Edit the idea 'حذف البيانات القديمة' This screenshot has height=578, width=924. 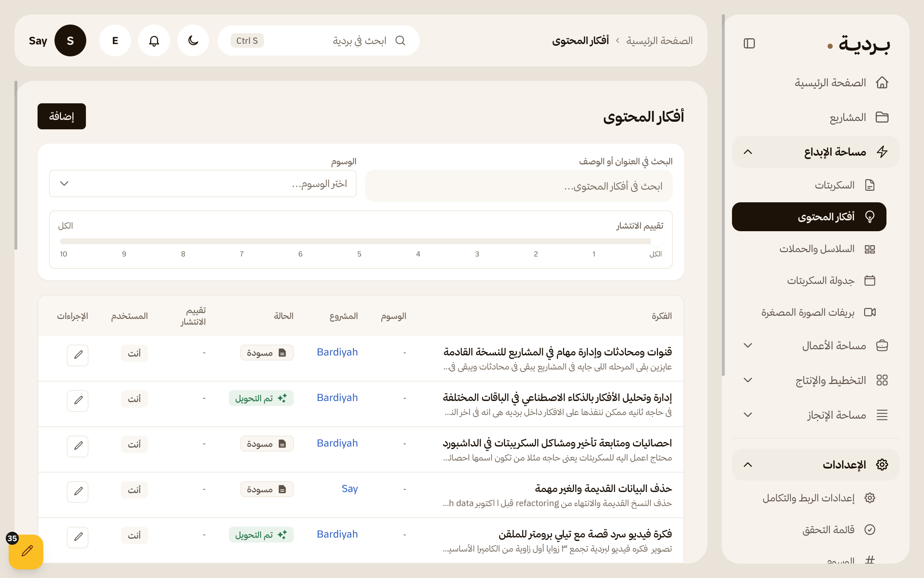point(78,492)
